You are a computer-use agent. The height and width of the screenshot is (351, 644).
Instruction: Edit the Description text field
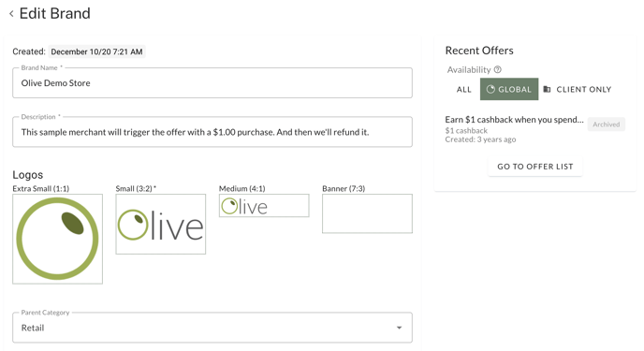click(x=212, y=132)
